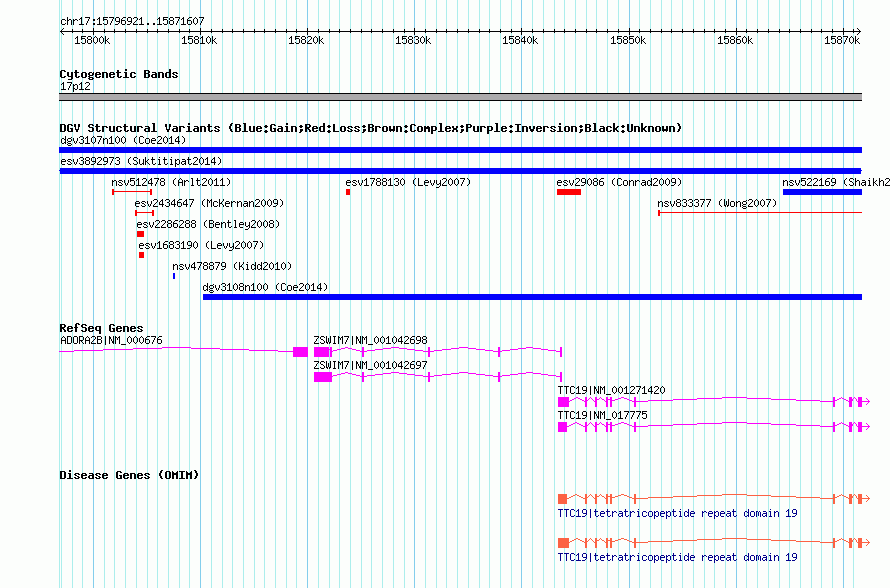Click the 15800k ruler tick label
The width and height of the screenshot is (890, 588).
(92, 40)
